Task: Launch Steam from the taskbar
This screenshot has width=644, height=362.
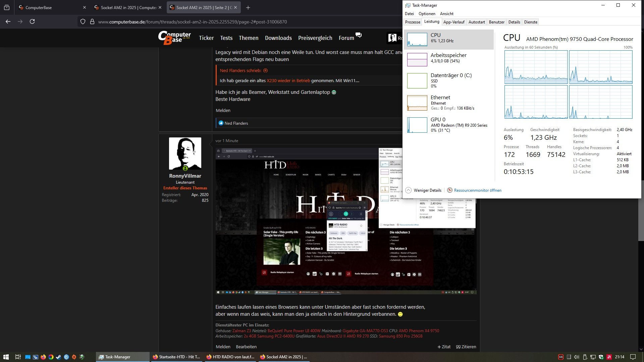Action: pyautogui.click(x=58, y=357)
